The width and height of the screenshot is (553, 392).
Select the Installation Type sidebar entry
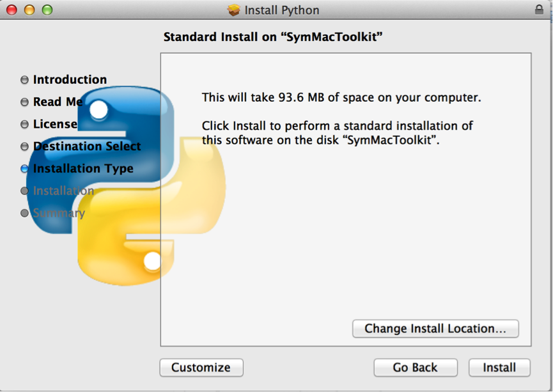[x=82, y=169]
